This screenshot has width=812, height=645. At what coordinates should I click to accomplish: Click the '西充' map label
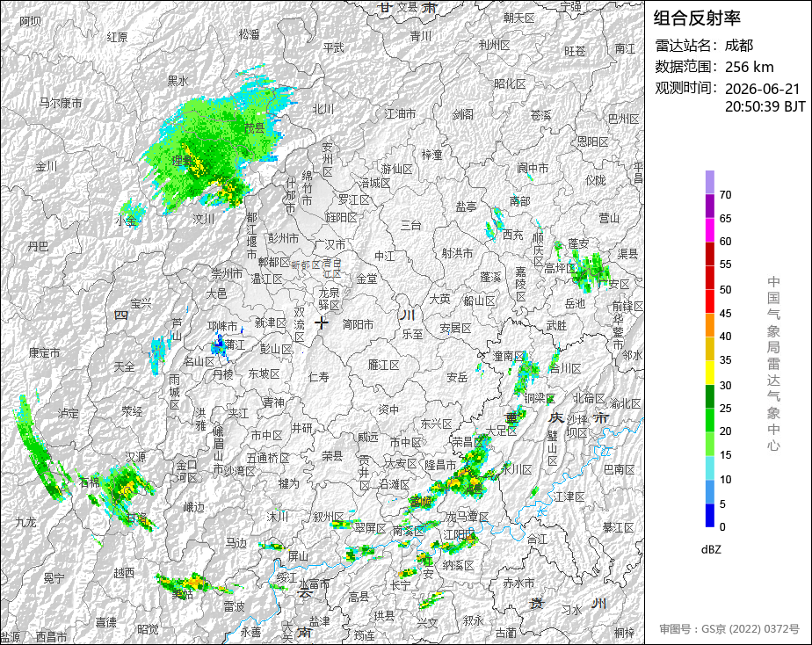[512, 235]
